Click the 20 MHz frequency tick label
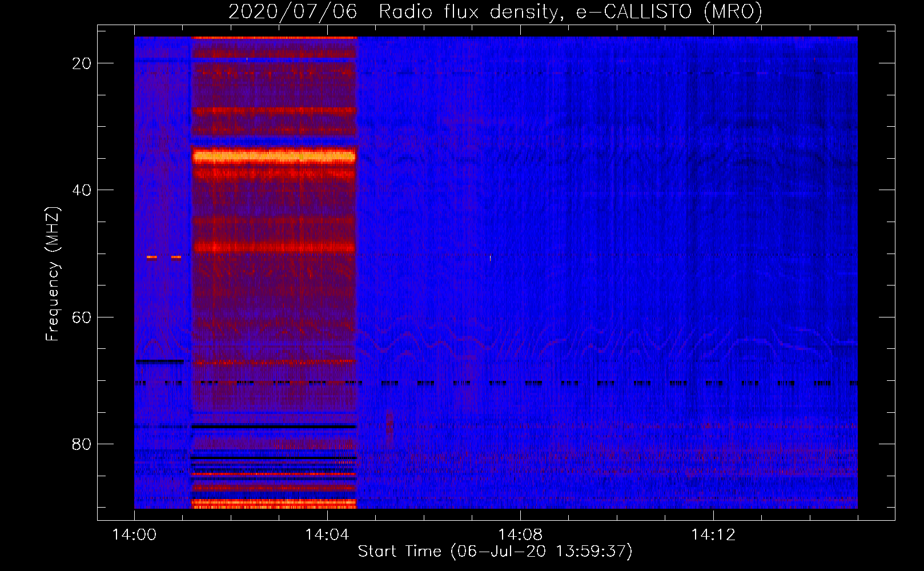Screen dimensions: 924x571 tap(82, 63)
